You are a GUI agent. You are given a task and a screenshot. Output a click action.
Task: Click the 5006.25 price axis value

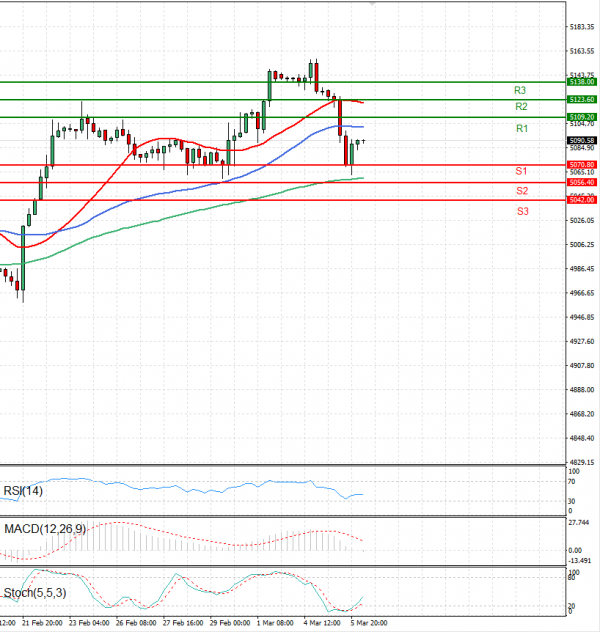coord(582,245)
